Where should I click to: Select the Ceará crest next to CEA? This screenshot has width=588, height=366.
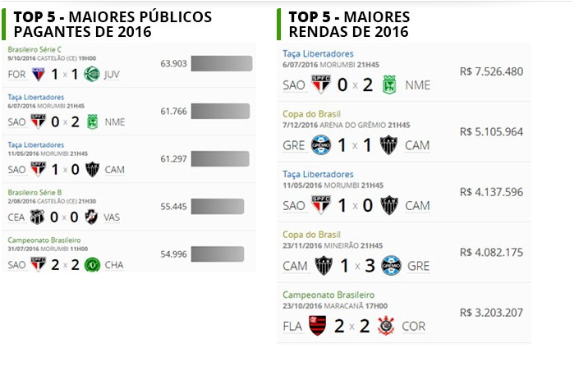pos(38,217)
